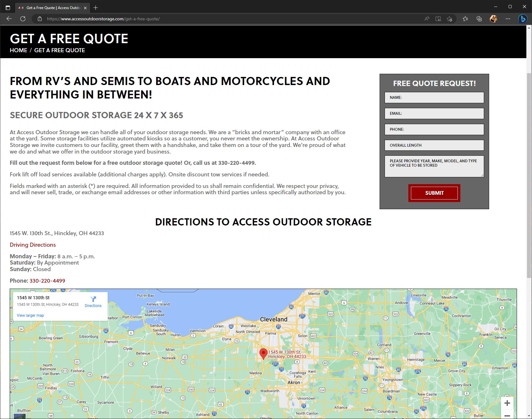
Task: Open the Bing chat sidebar
Action: tap(522, 19)
